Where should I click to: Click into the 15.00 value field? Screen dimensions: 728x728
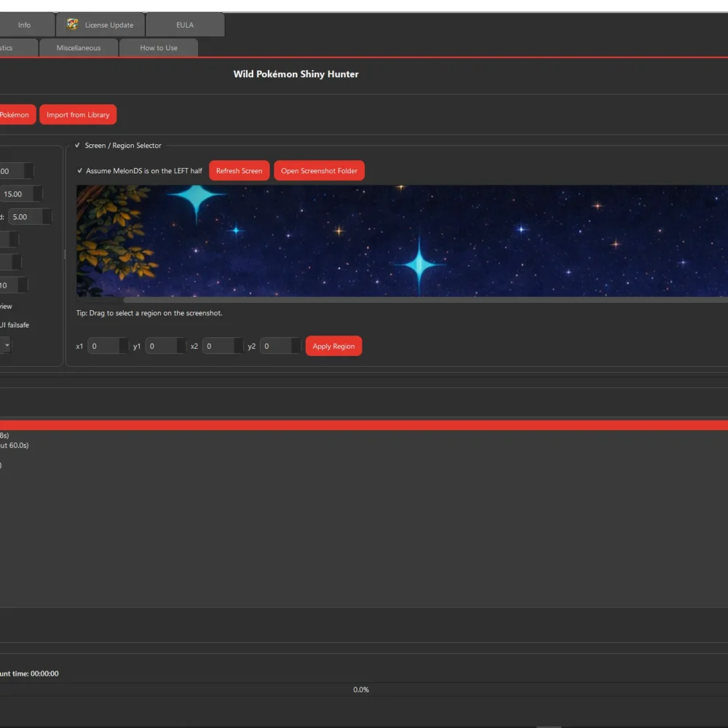pos(17,194)
